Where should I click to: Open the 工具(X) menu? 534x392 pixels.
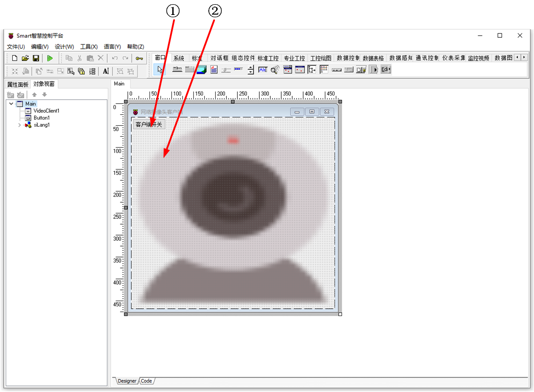[89, 47]
